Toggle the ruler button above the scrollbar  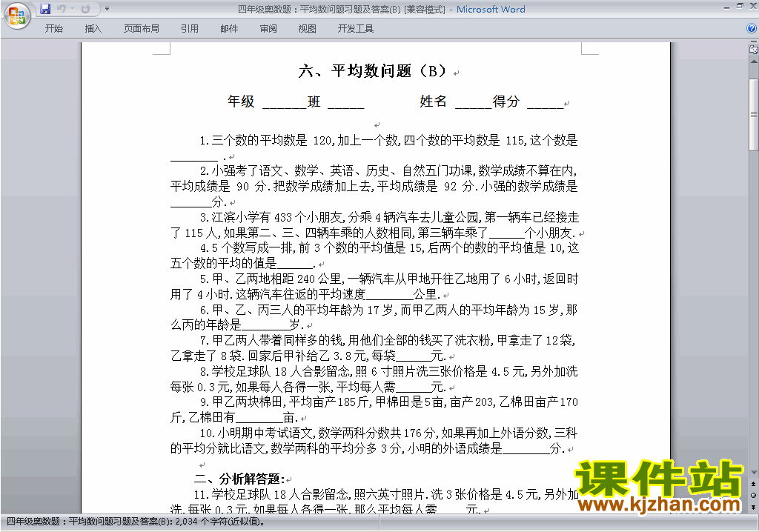[754, 50]
